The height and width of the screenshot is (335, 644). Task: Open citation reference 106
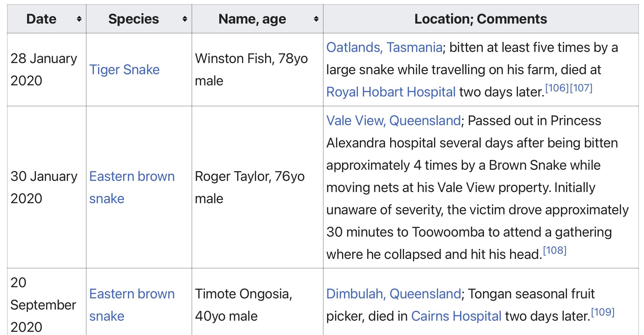pyautogui.click(x=557, y=88)
